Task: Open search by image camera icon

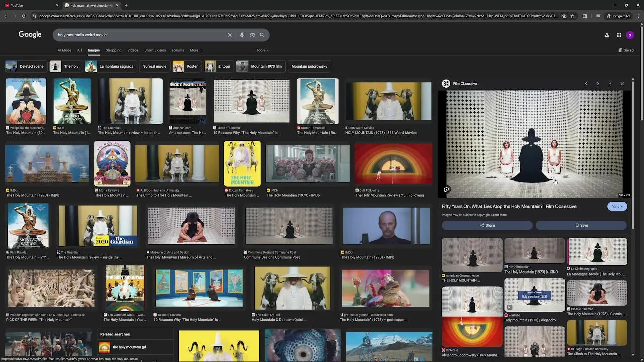Action: click(x=252, y=35)
